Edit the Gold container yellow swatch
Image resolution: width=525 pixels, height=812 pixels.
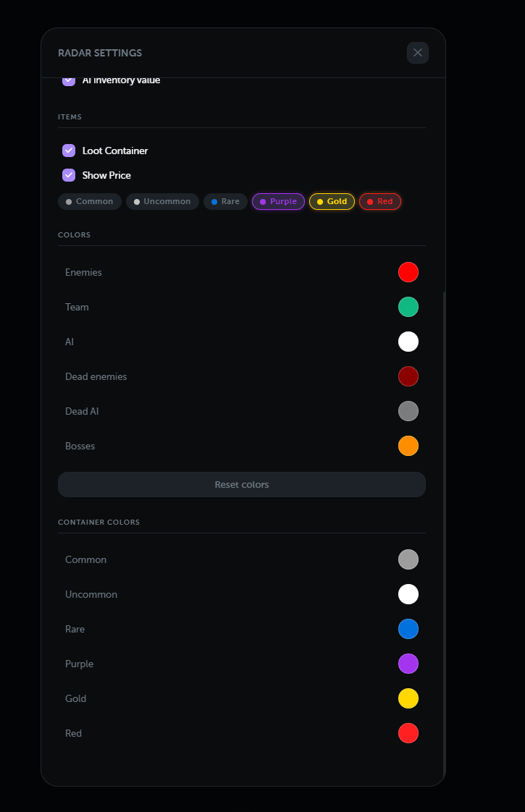pyautogui.click(x=408, y=698)
